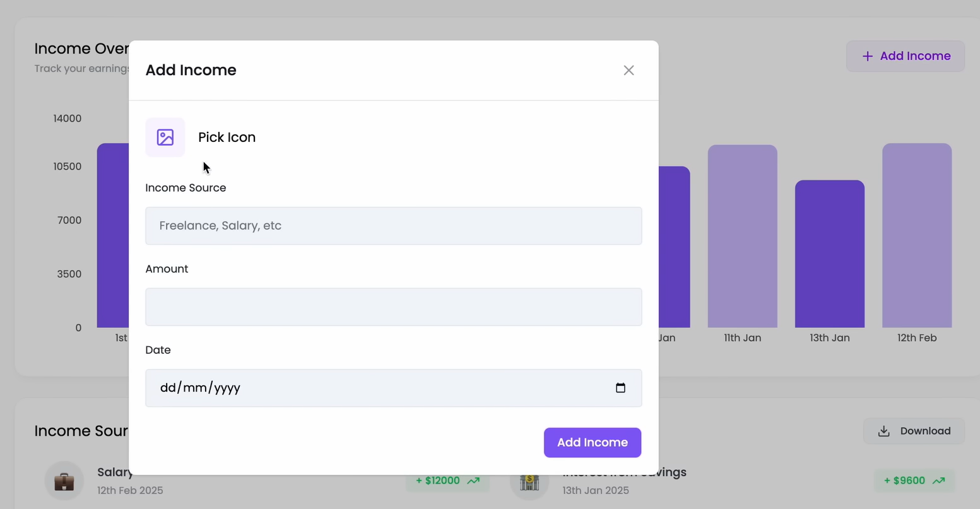The image size is (980, 509).
Task: Submit with the purple Add Income button
Action: click(x=592, y=443)
